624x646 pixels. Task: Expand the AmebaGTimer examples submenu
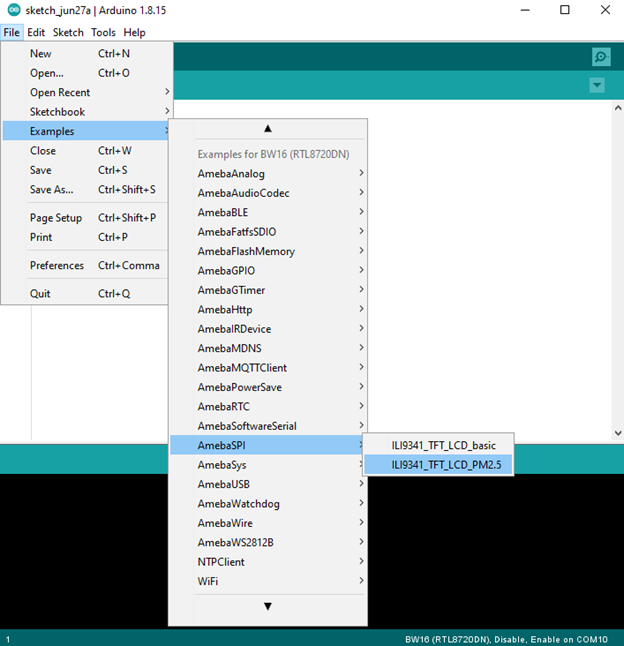pyautogui.click(x=268, y=290)
